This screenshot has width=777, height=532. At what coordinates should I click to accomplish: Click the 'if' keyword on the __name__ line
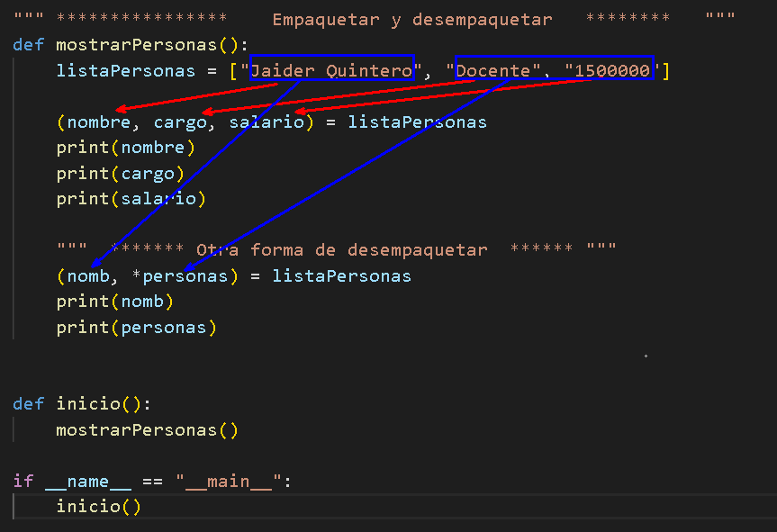coord(23,482)
